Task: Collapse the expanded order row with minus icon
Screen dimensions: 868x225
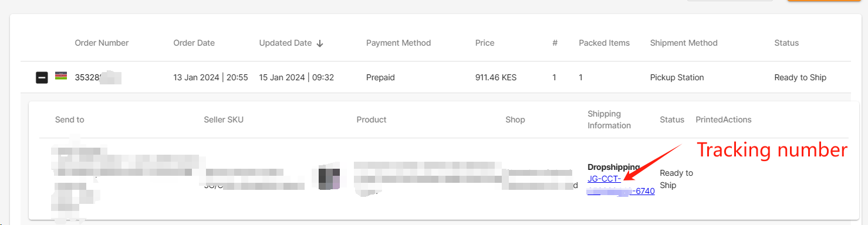Action: tap(42, 77)
